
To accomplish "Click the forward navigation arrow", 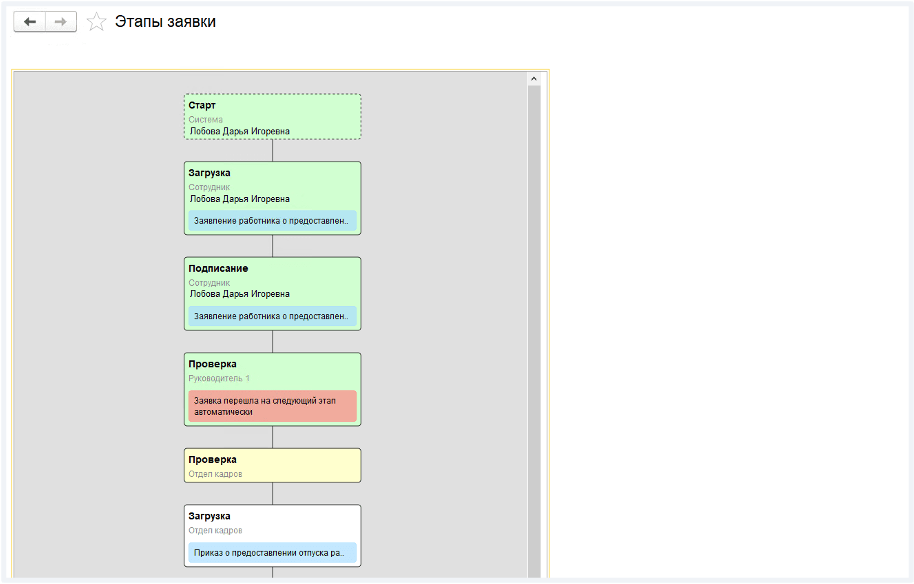I will (x=61, y=22).
